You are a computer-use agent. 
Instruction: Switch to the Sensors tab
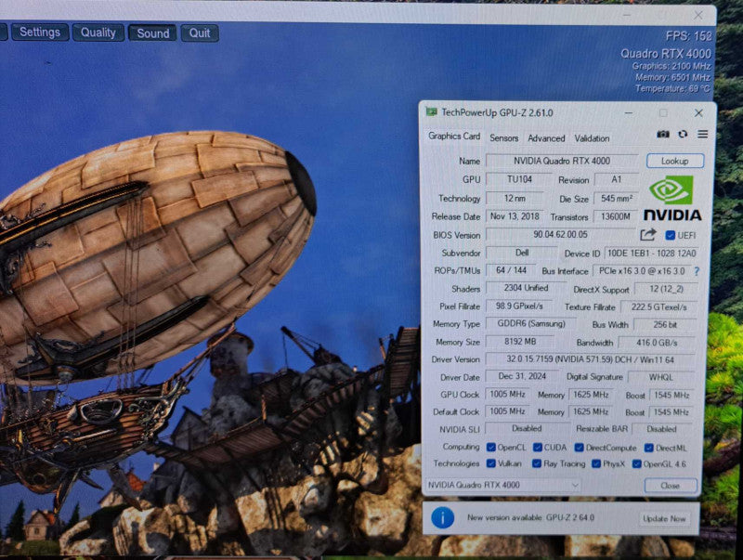tap(503, 137)
